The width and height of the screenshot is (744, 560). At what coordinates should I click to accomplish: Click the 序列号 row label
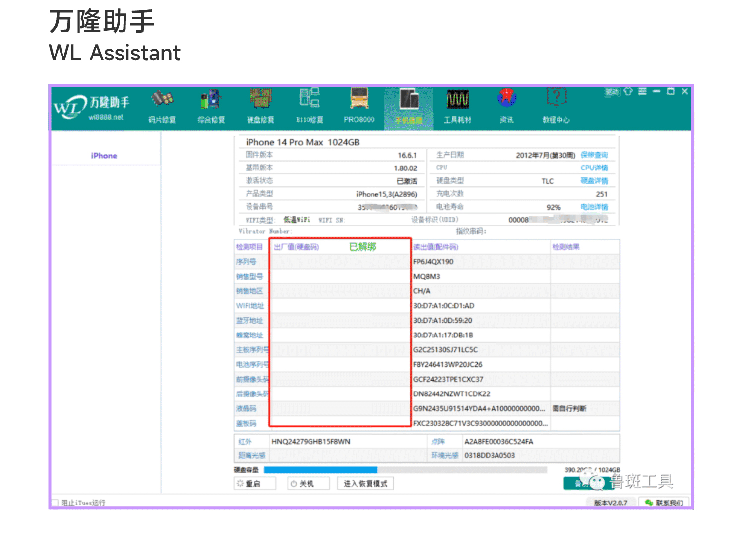pyautogui.click(x=246, y=262)
